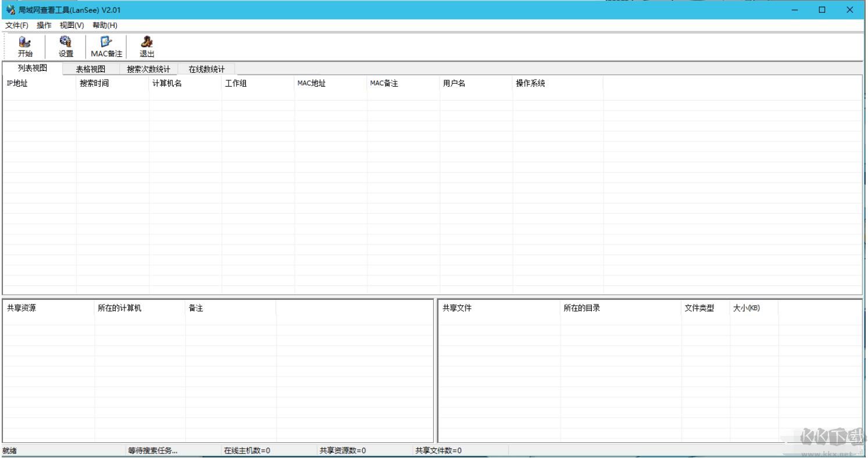Open the MAC备注 toolbar icon

point(106,46)
